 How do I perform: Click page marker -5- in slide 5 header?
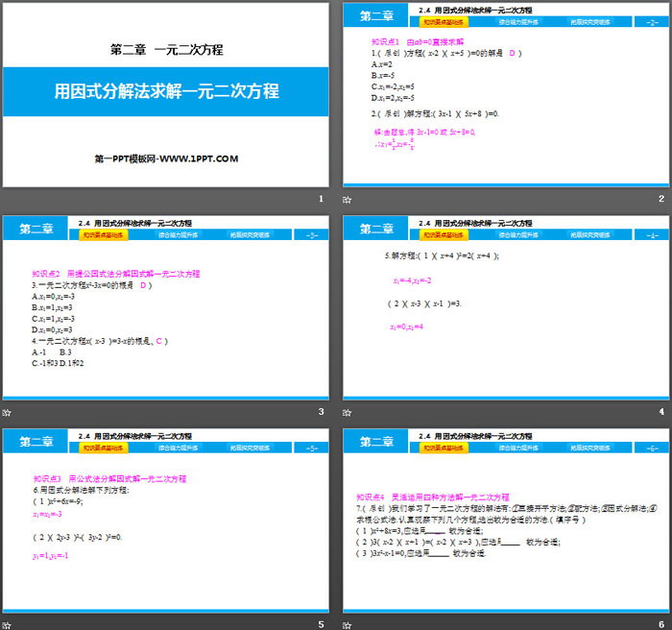click(x=311, y=448)
